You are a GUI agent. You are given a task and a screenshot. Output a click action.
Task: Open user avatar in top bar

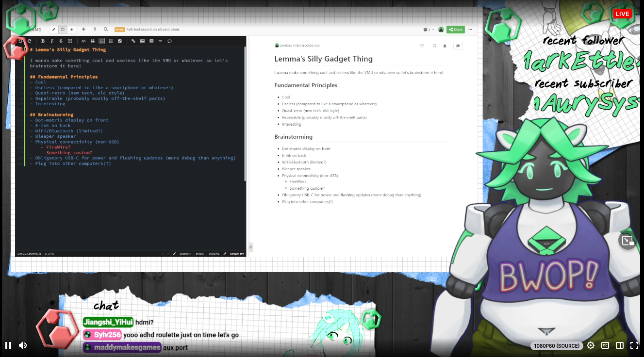[x=441, y=30]
